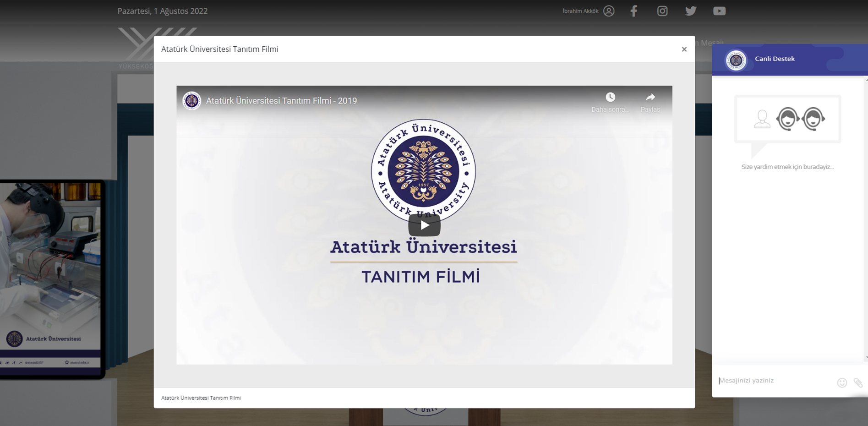
Task: Open the Facebook icon in the header
Action: [634, 11]
